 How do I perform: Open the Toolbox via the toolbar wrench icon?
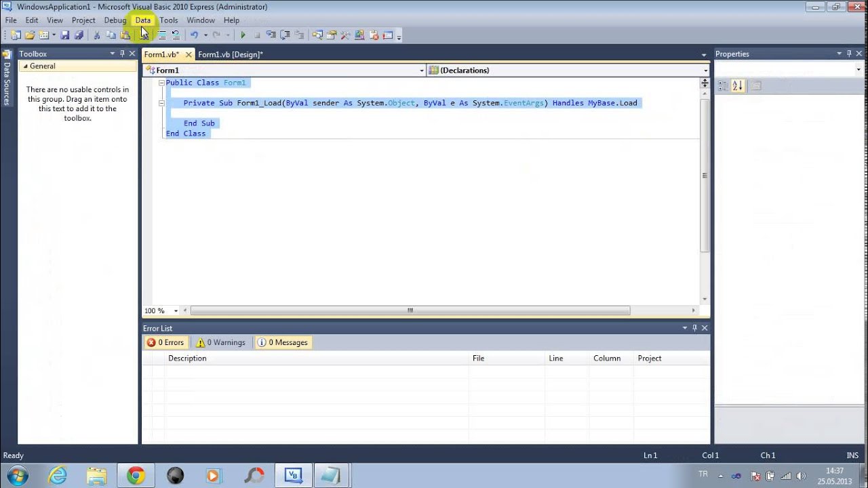point(345,35)
